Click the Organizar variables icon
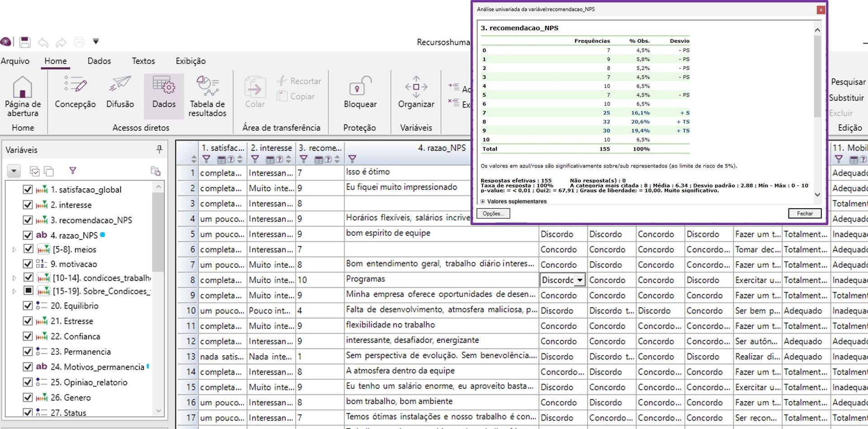This screenshot has height=429, width=868. pos(416,86)
